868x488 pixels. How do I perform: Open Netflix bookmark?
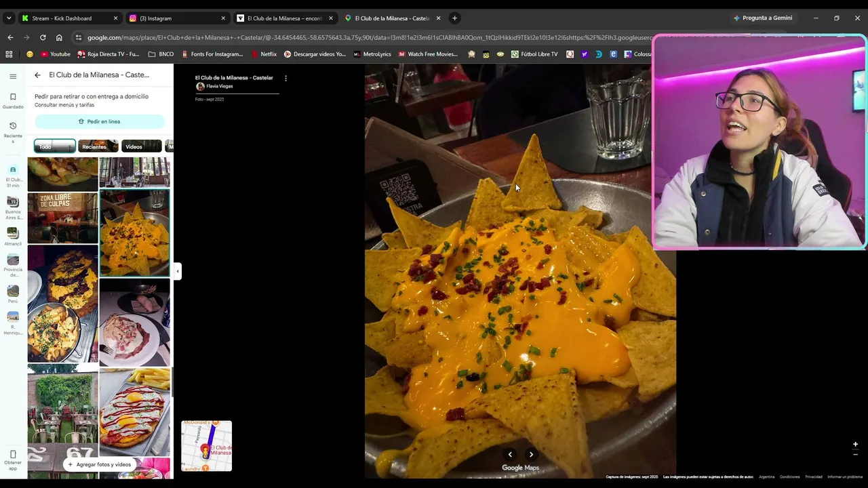tap(263, 54)
